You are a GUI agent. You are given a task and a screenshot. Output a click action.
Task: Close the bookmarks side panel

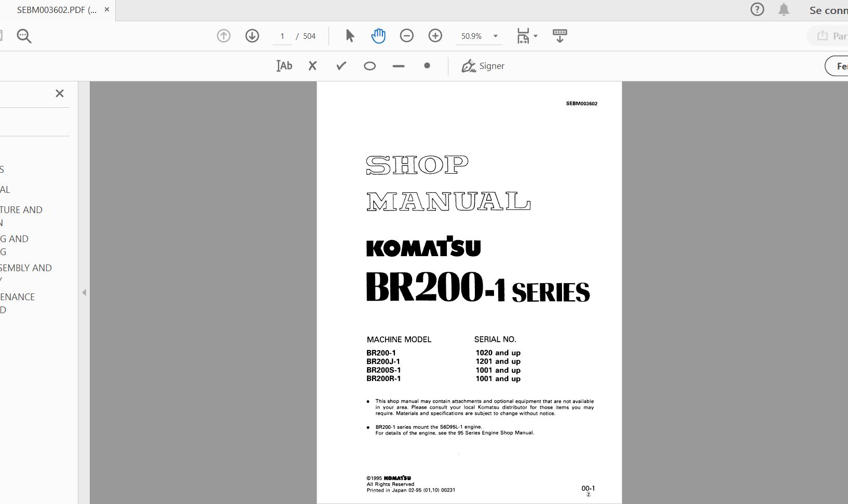pos(60,93)
